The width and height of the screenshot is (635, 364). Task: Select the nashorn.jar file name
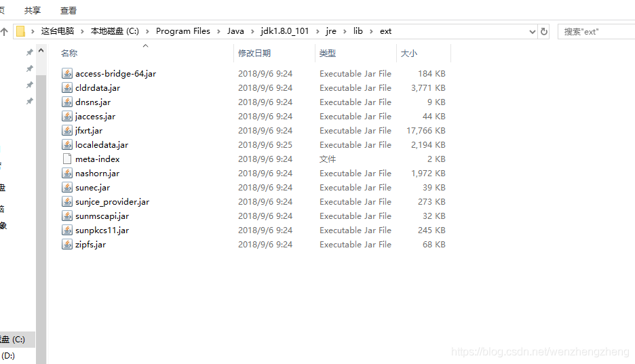point(97,173)
